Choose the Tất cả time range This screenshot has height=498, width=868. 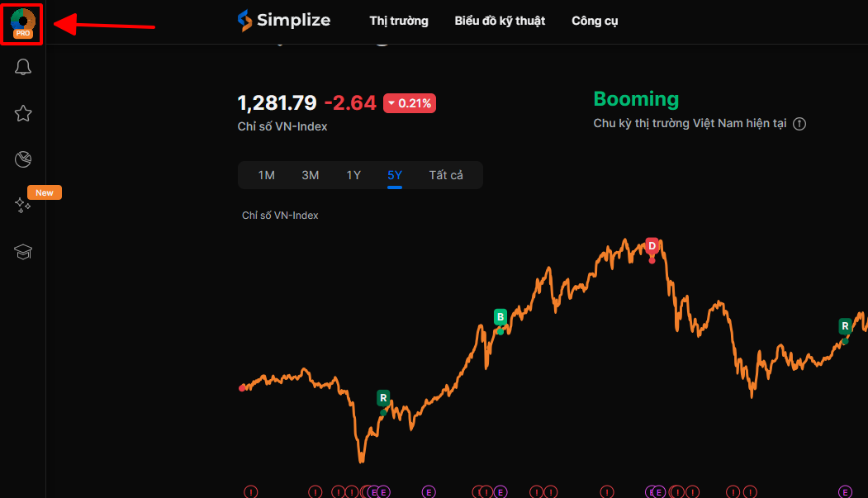(x=446, y=175)
